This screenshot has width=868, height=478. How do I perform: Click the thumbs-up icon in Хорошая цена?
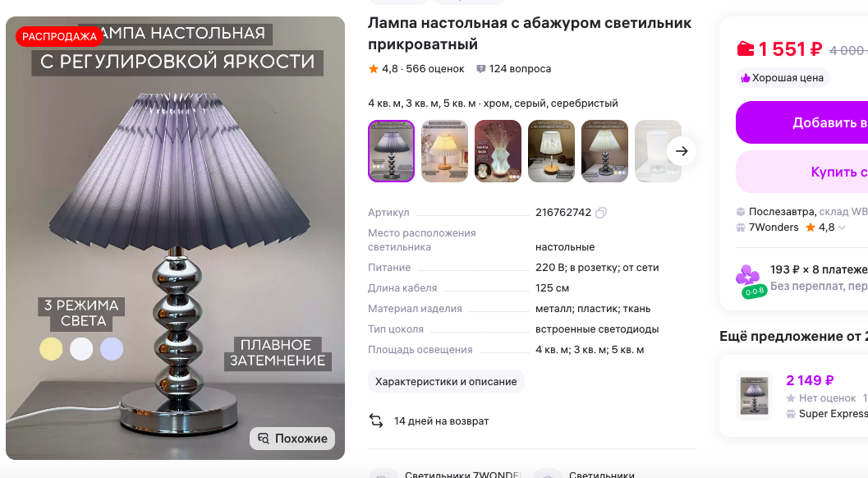pyautogui.click(x=746, y=78)
